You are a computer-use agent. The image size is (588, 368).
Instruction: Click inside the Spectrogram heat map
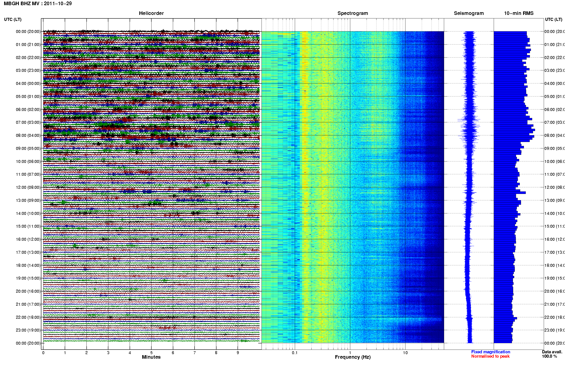click(x=353, y=187)
